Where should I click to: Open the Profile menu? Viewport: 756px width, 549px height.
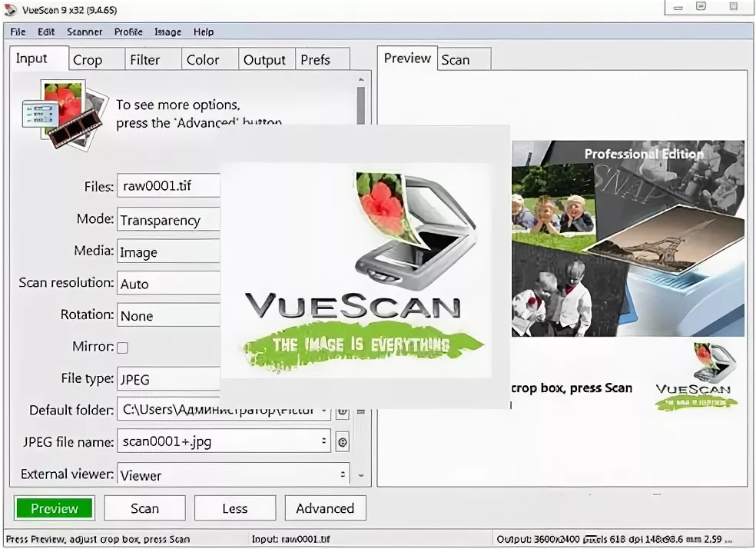point(128,32)
